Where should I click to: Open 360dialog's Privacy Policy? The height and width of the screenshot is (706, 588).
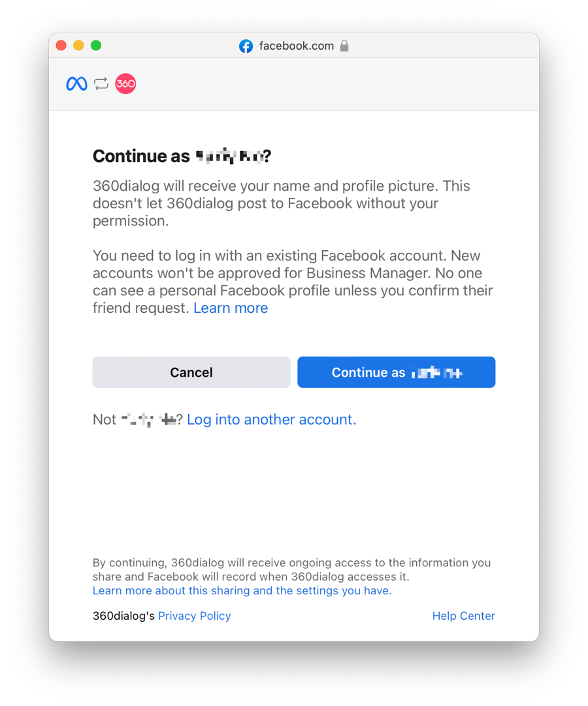click(x=195, y=616)
